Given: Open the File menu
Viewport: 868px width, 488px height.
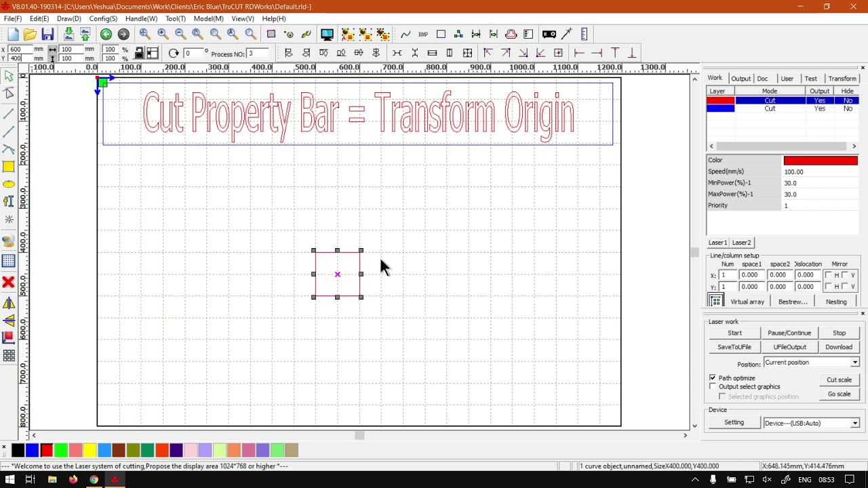Looking at the screenshot, I should (x=13, y=19).
